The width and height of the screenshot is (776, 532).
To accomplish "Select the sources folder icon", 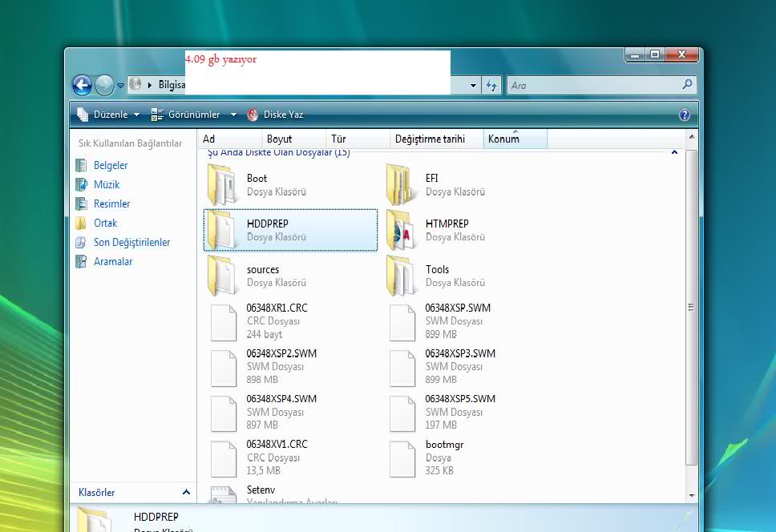I will tap(221, 276).
